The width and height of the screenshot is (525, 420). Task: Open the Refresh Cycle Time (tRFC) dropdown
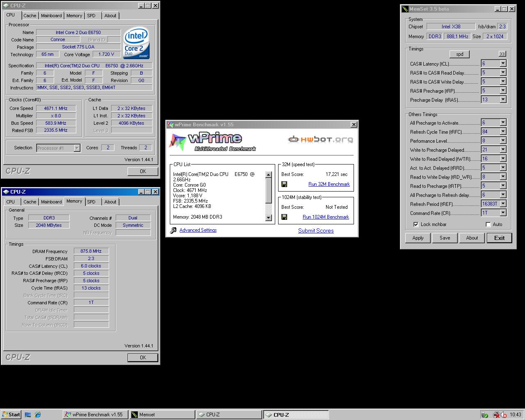[x=503, y=132]
